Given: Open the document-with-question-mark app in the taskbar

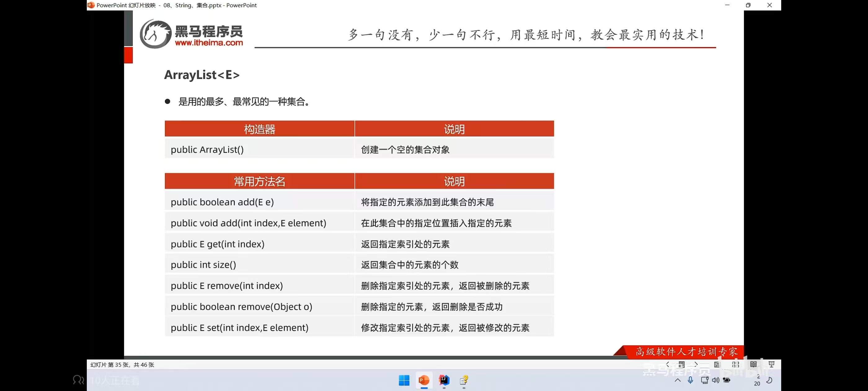Looking at the screenshot, I should click(x=464, y=380).
